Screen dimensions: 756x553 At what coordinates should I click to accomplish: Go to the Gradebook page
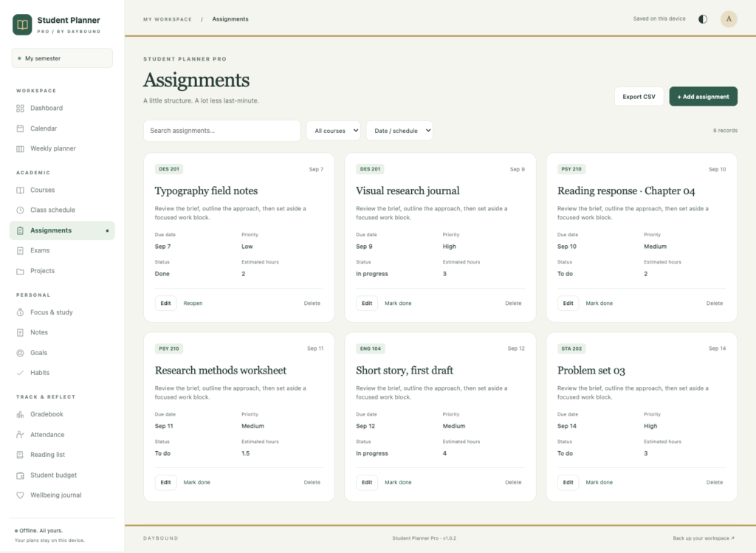62,414
